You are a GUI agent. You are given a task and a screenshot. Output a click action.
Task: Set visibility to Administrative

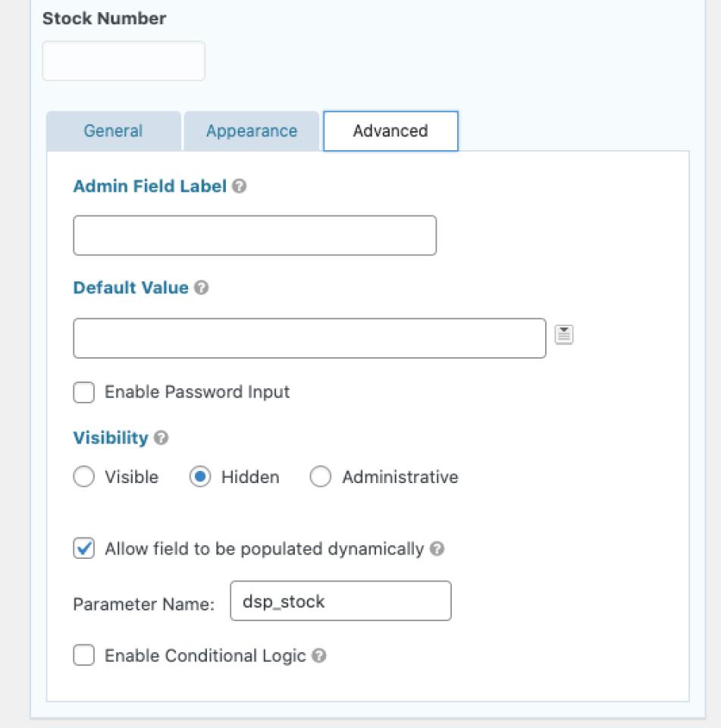click(x=321, y=478)
